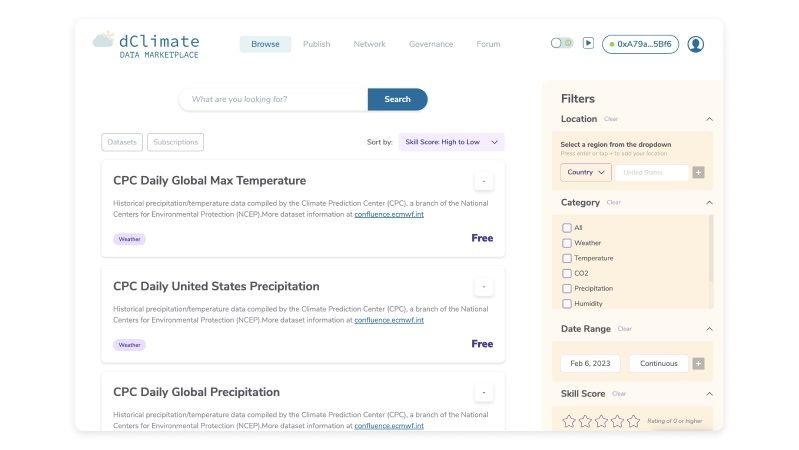Select the fifth skill score star
This screenshot has height=450, width=799.
pos(633,421)
